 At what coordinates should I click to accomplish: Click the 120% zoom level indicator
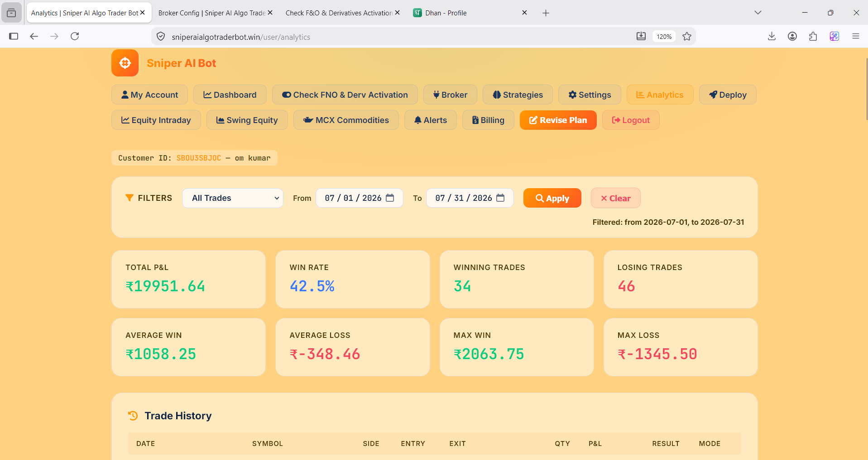tap(664, 37)
